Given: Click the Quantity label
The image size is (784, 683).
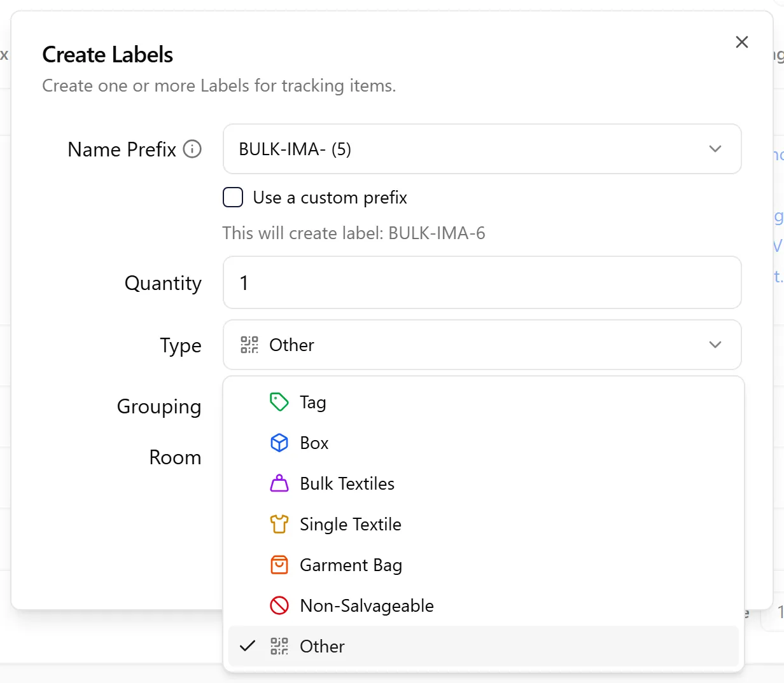Looking at the screenshot, I should point(163,283).
